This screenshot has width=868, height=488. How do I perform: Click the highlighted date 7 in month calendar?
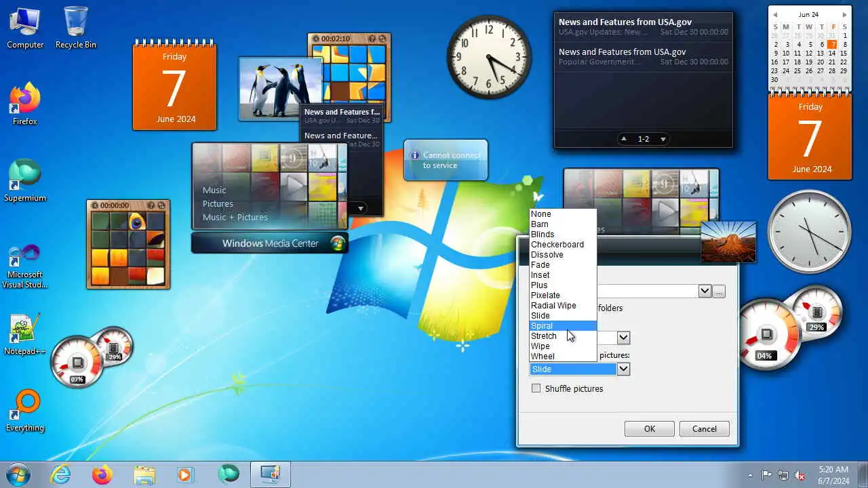point(832,44)
